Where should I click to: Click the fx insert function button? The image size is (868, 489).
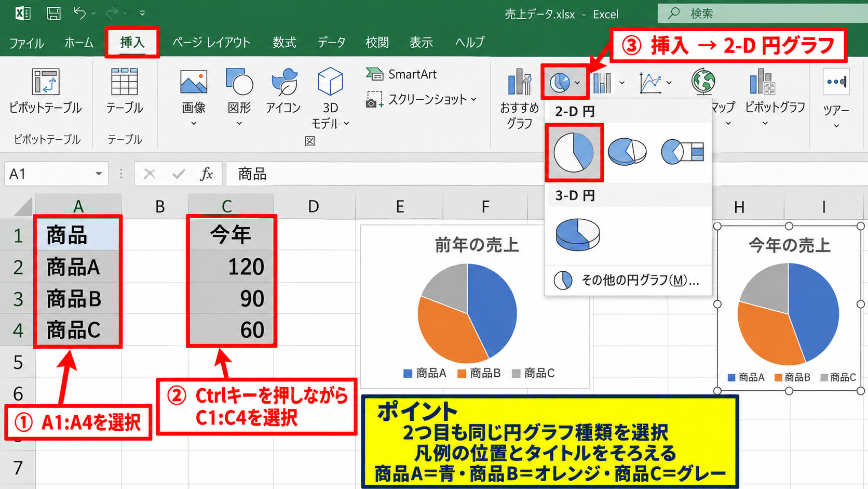[x=206, y=174]
